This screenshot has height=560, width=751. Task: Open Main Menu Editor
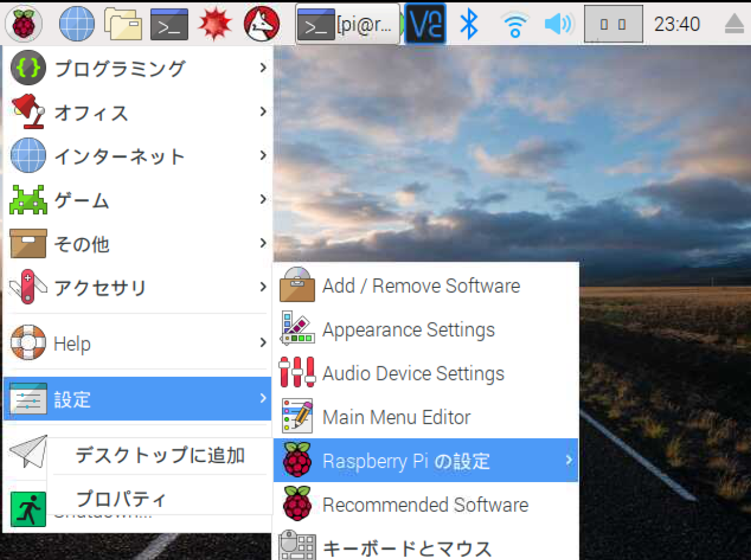pyautogui.click(x=426, y=417)
